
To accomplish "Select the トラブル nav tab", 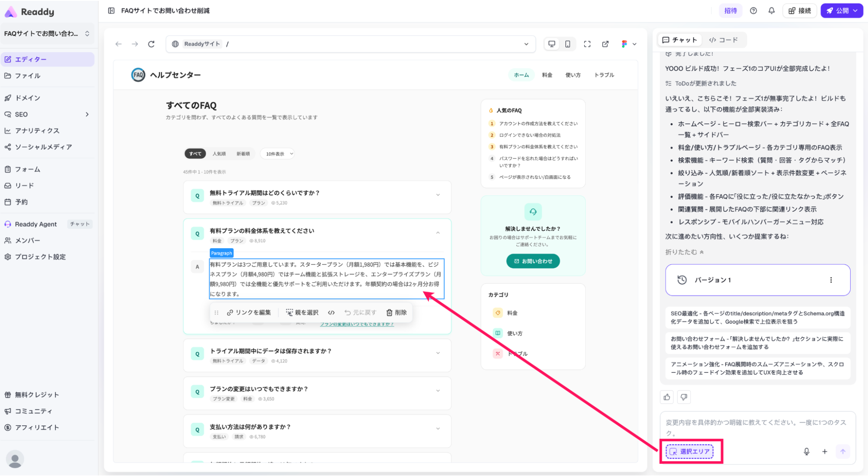I will point(604,75).
